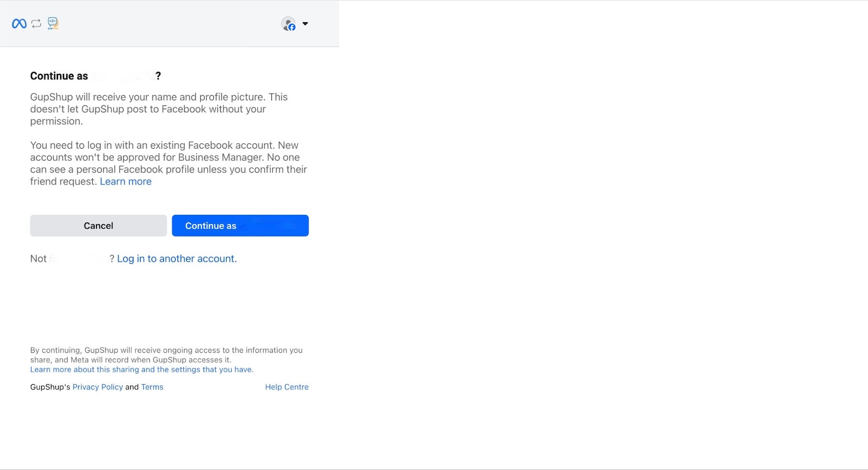Open GupShup's Terms link

[x=152, y=387]
